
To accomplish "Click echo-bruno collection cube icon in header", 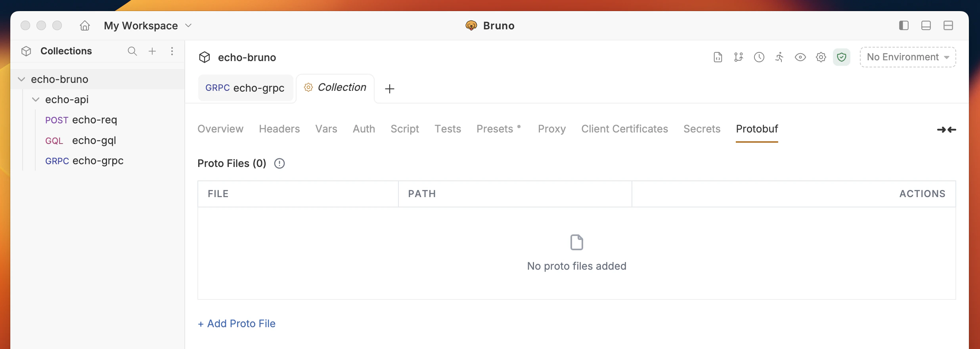I will pos(205,58).
